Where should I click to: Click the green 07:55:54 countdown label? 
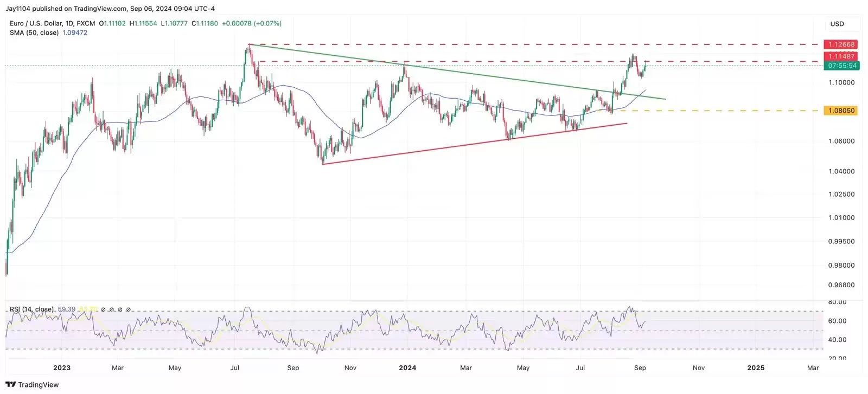coord(841,66)
